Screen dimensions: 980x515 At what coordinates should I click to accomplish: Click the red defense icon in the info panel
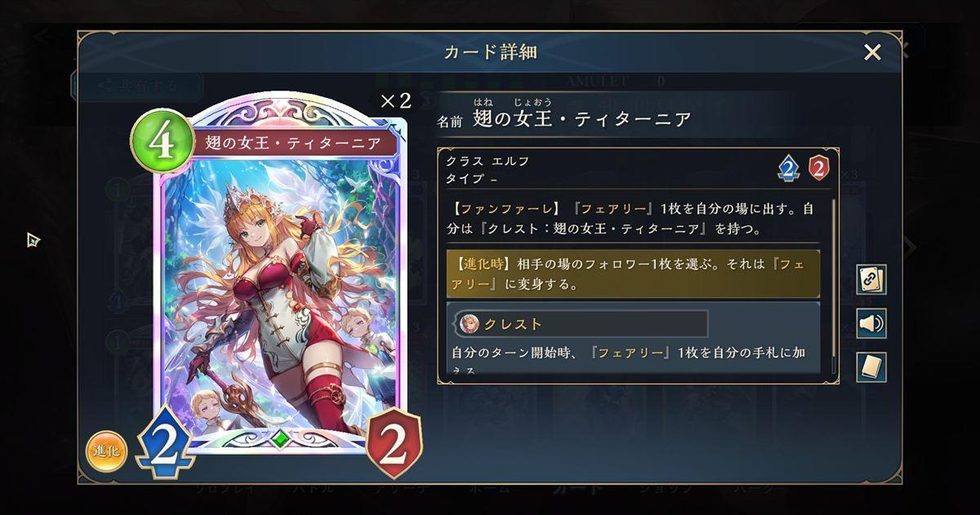click(818, 168)
